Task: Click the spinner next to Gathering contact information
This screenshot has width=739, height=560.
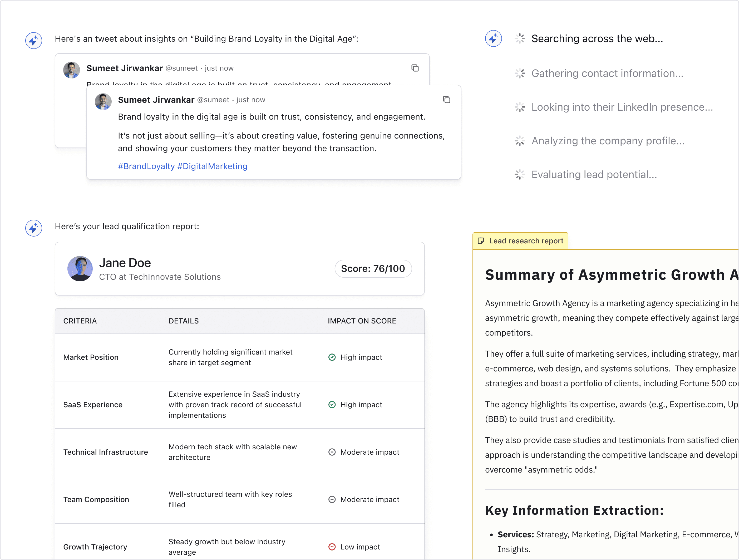Action: click(x=520, y=73)
